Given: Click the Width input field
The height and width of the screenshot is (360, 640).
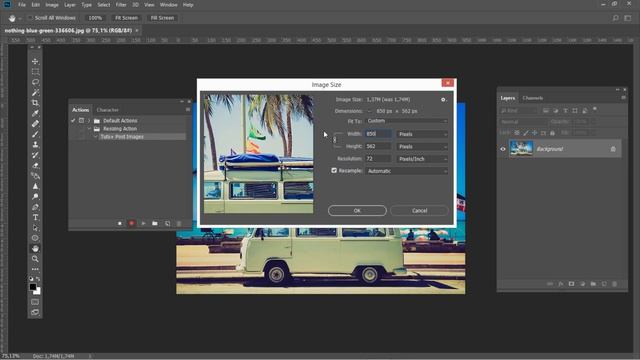Looking at the screenshot, I should 378,134.
